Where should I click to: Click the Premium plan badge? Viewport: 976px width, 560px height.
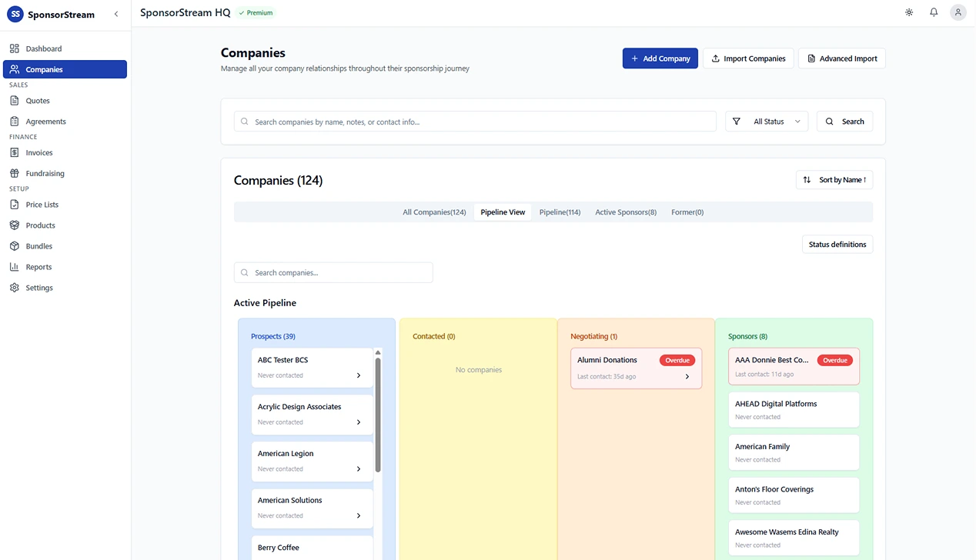click(256, 13)
